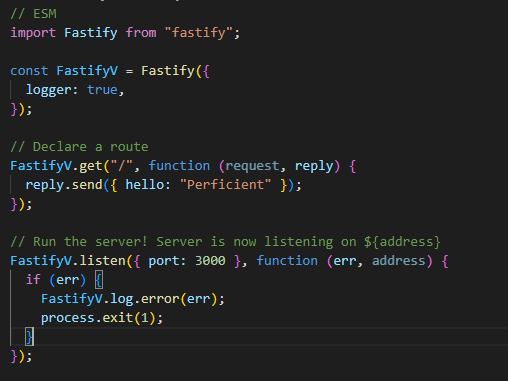The image size is (508, 381).
Task: Click the 'function' keyword in the get route
Action: (x=179, y=166)
